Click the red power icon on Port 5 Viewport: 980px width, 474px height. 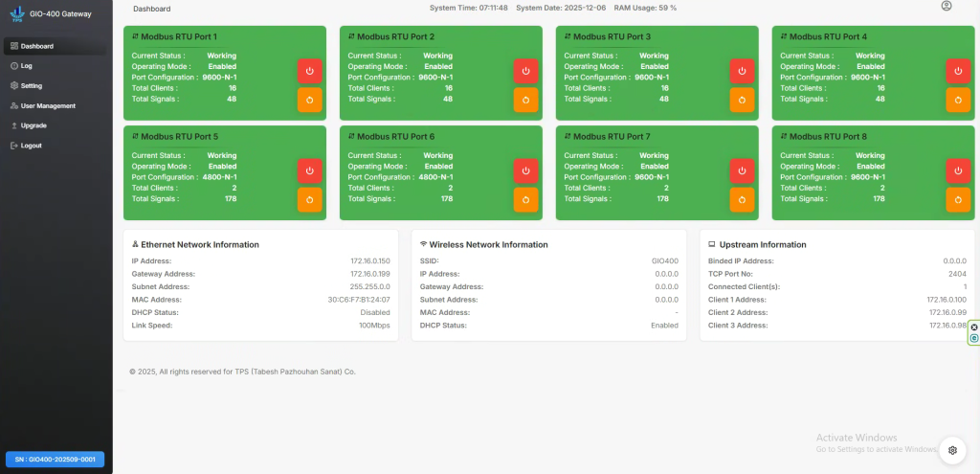309,170
